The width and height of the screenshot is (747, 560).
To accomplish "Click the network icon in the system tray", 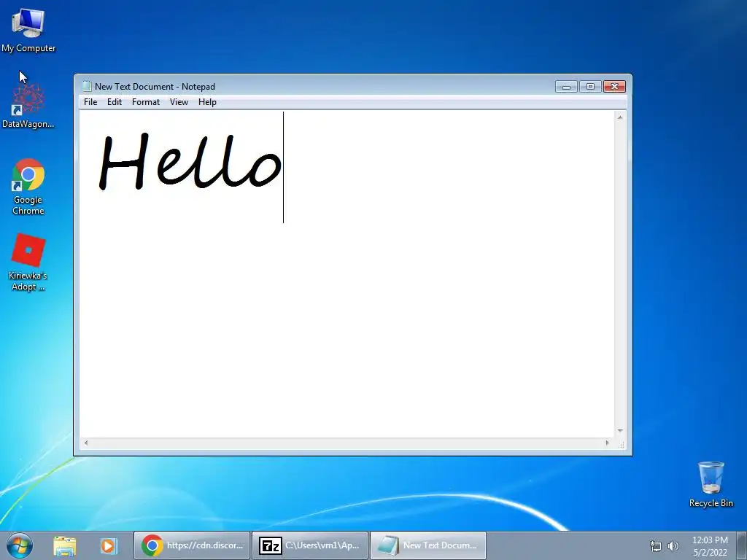I will [x=656, y=546].
